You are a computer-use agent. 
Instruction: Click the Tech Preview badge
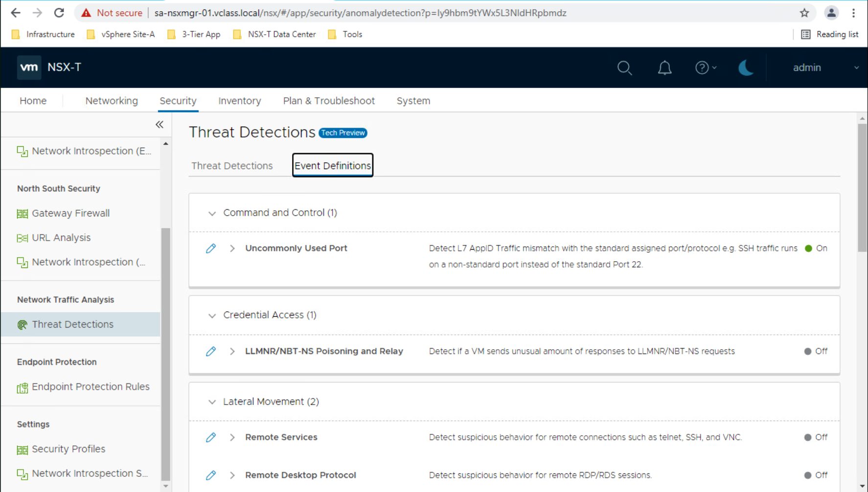point(343,133)
